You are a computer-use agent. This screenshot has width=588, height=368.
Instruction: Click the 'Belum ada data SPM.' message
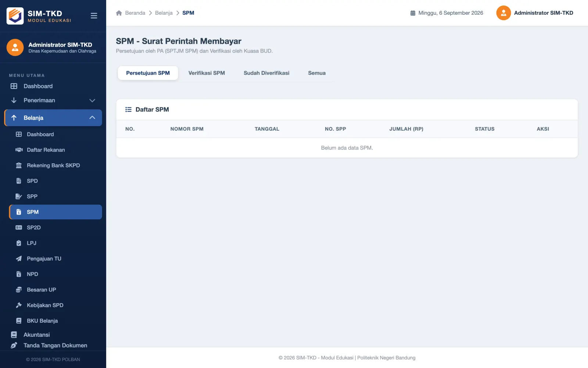347,148
